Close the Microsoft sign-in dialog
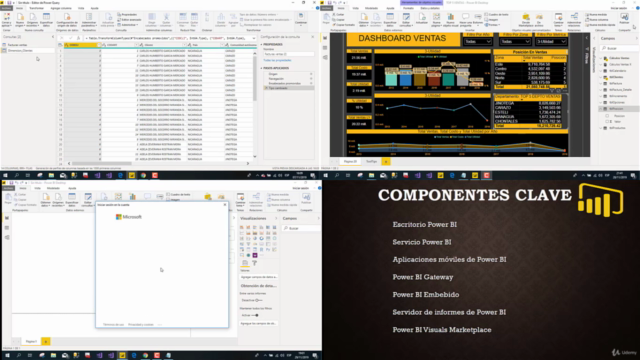Screen dimensions: 640x360 [x=224, y=204]
